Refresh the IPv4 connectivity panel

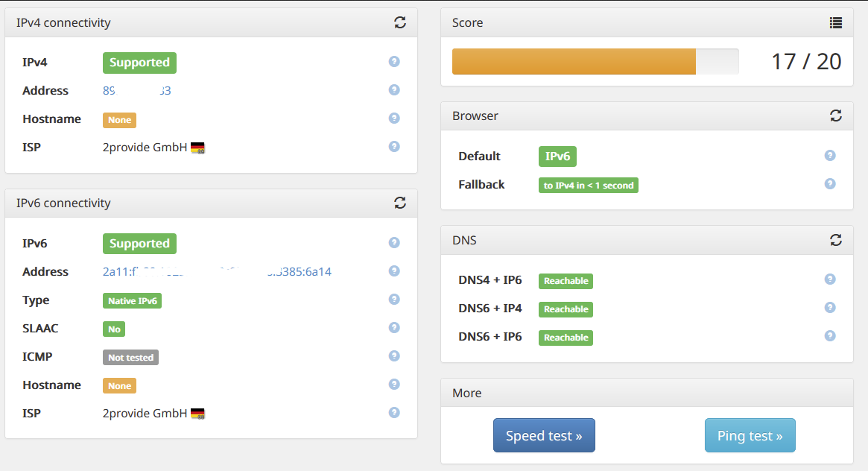coord(400,22)
